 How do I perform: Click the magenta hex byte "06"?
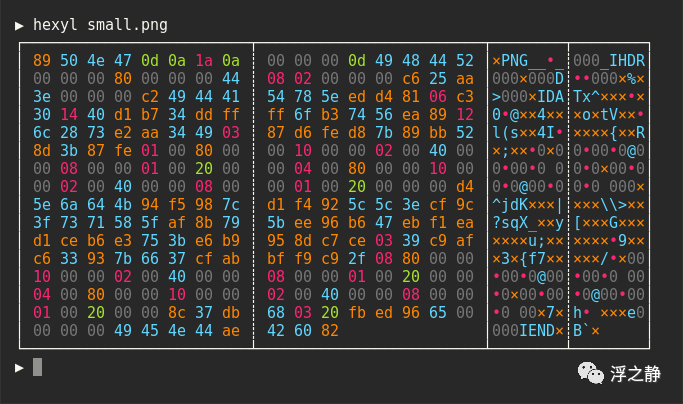(x=438, y=96)
